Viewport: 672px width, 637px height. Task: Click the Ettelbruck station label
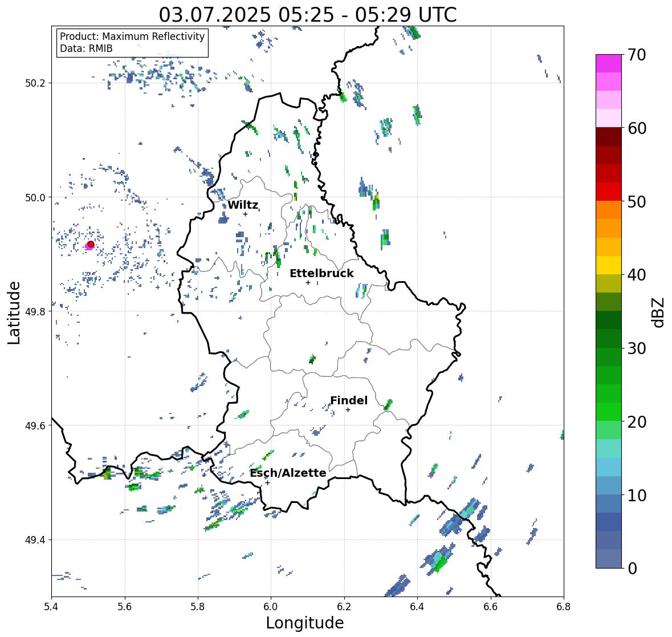(x=321, y=274)
